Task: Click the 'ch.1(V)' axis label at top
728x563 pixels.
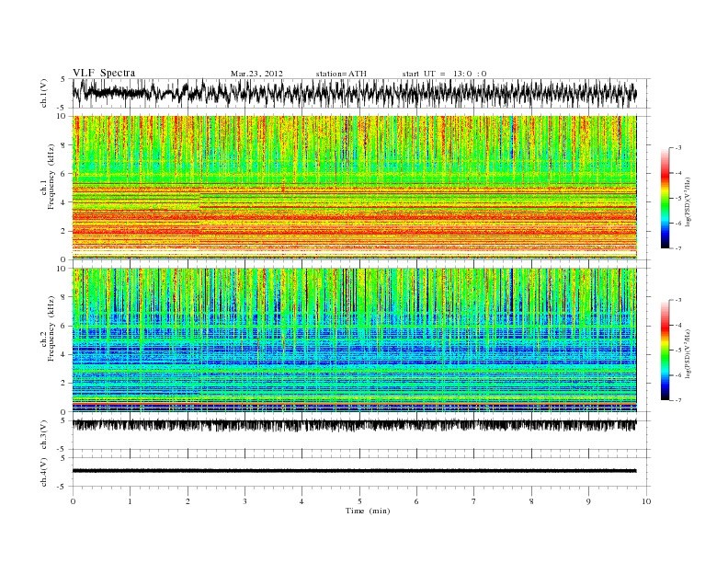Action: click(x=44, y=93)
